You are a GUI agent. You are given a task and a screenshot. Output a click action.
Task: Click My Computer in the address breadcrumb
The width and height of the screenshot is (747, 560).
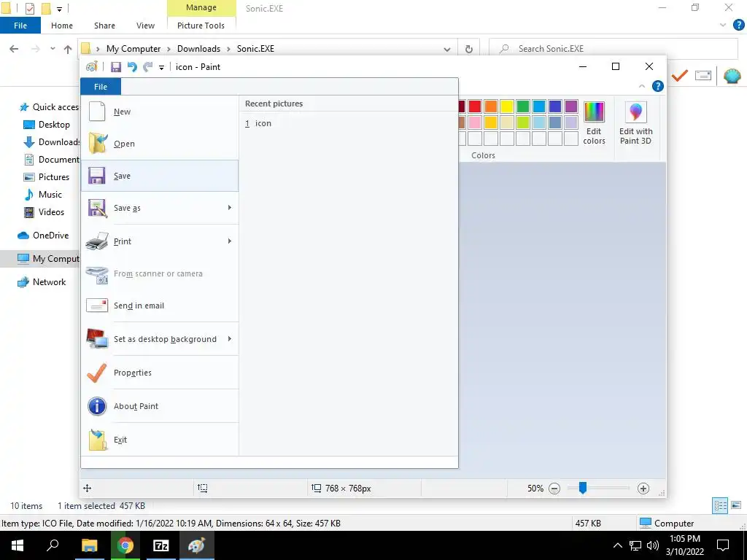[133, 49]
